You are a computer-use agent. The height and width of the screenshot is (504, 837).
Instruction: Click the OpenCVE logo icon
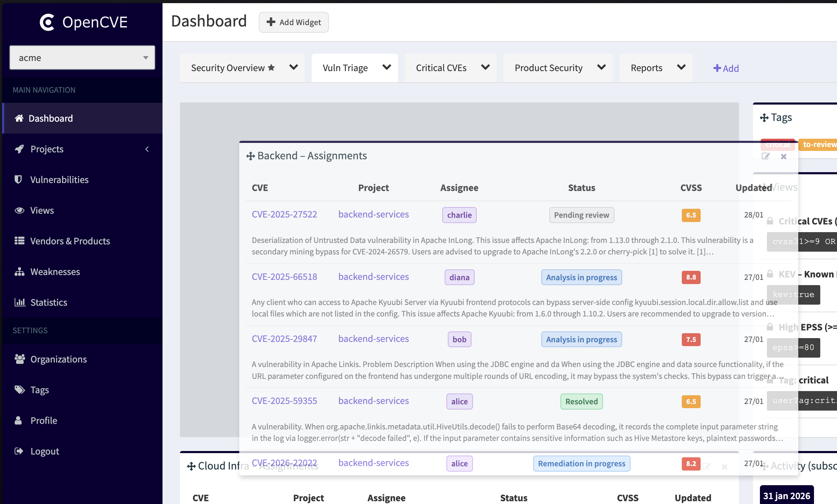(x=47, y=22)
